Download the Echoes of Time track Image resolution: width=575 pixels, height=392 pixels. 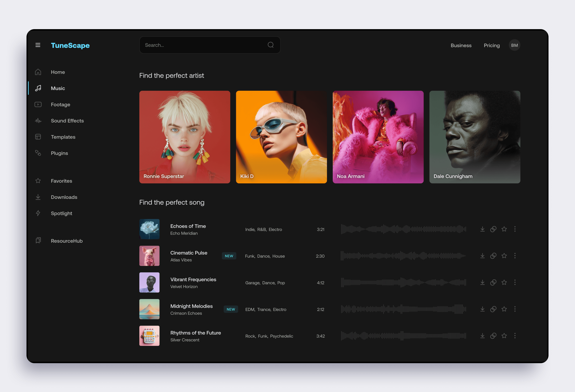pos(482,229)
